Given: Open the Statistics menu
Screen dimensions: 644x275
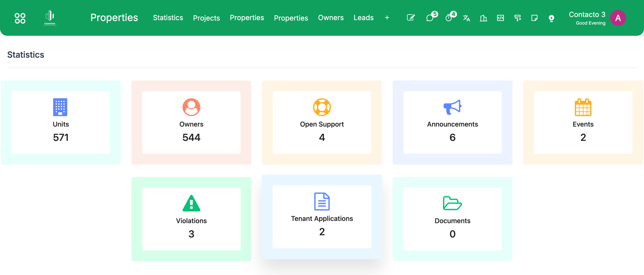Looking at the screenshot, I should [168, 18].
